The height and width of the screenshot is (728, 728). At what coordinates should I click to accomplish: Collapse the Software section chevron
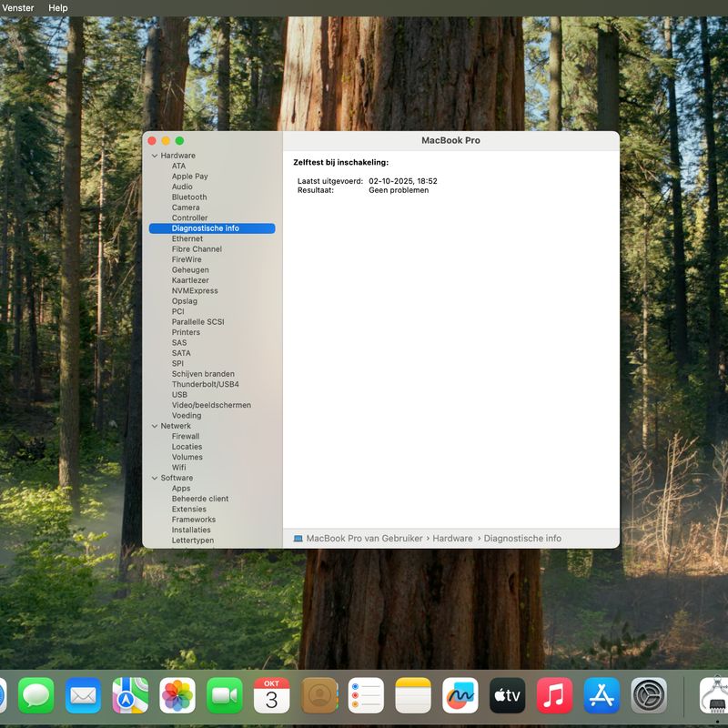pyautogui.click(x=155, y=478)
